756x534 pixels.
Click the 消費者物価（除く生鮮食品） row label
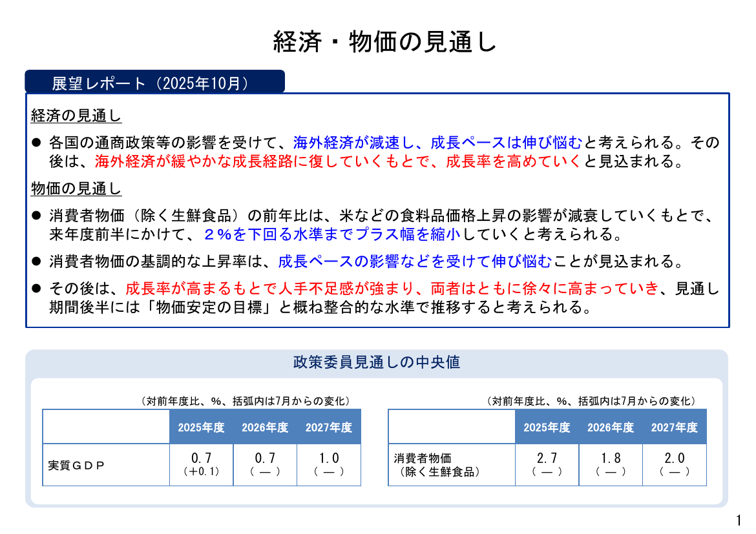[438, 465]
